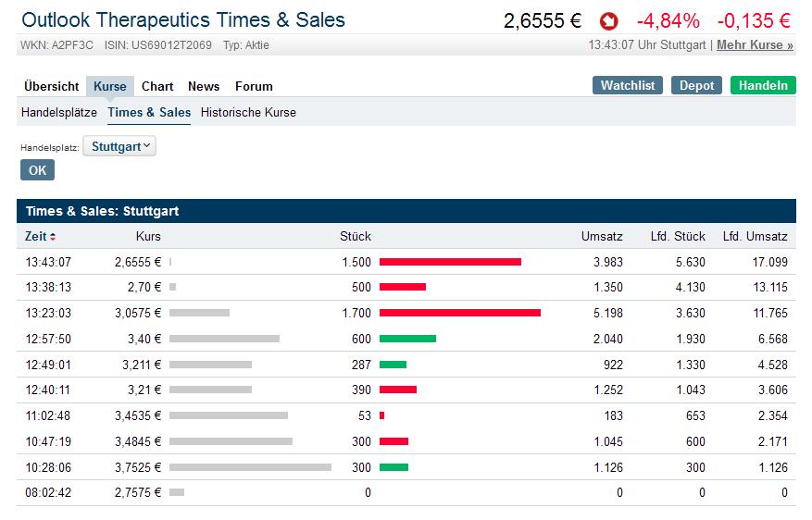Click the red down-arrow price trend icon
This screenshot has height=520, width=812.
(608, 20)
